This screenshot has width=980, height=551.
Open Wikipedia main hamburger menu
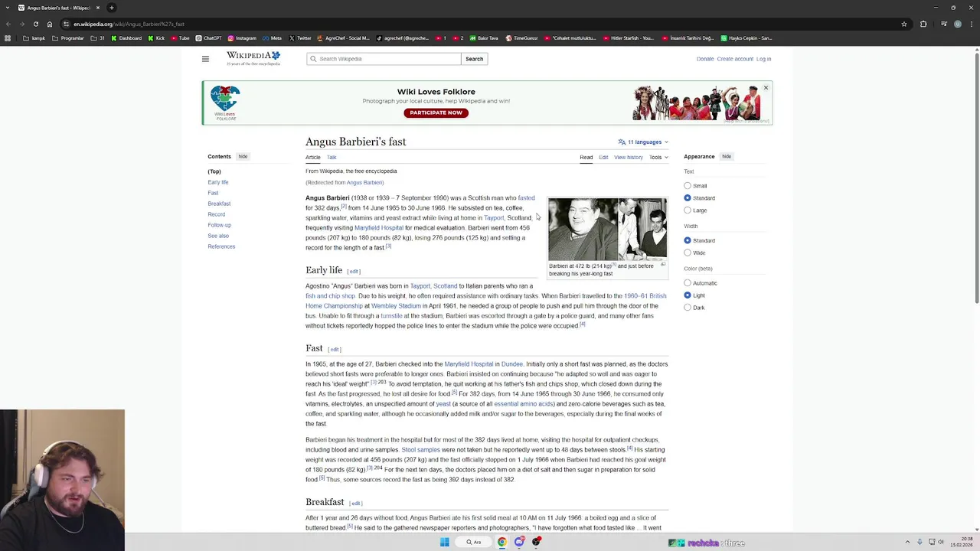(x=205, y=59)
